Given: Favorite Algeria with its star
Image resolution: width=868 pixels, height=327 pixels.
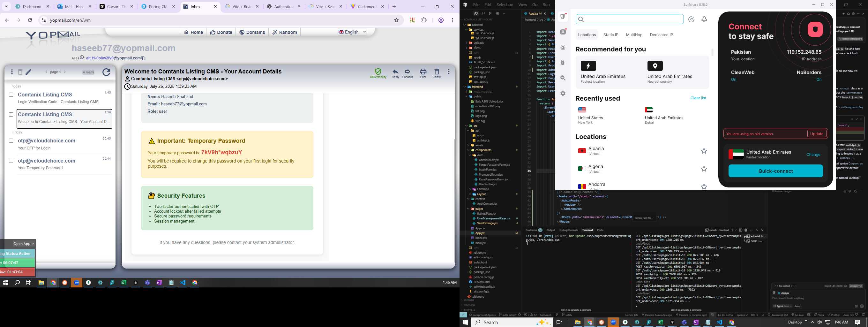Looking at the screenshot, I should [704, 169].
